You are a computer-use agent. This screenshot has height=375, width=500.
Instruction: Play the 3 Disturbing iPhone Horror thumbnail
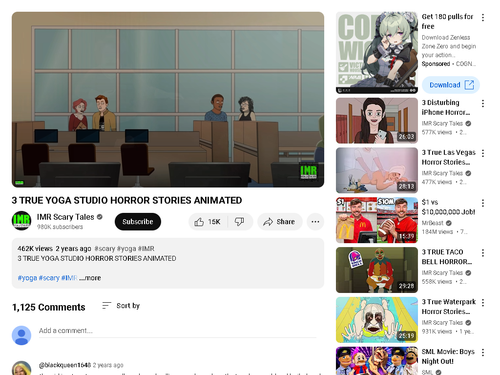[x=377, y=121]
